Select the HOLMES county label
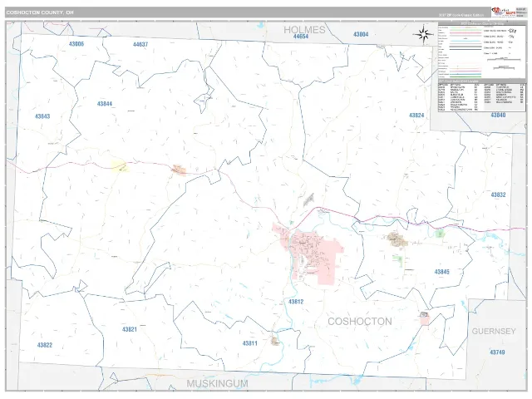Image resolution: width=532 pixels, height=399 pixels. coord(304,30)
